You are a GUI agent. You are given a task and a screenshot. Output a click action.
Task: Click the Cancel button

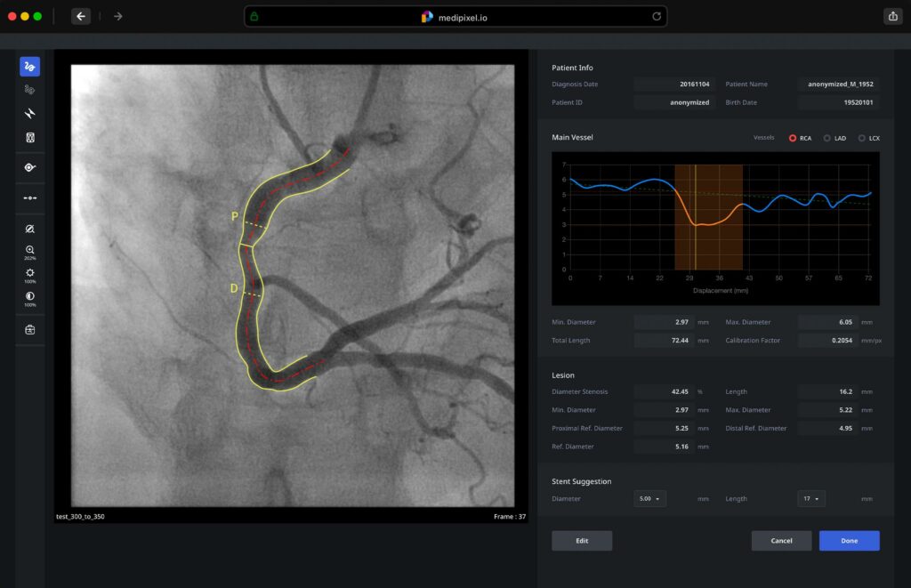[781, 541]
